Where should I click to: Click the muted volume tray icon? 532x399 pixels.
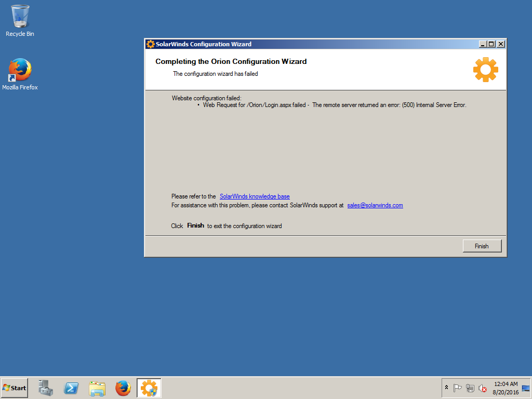483,388
